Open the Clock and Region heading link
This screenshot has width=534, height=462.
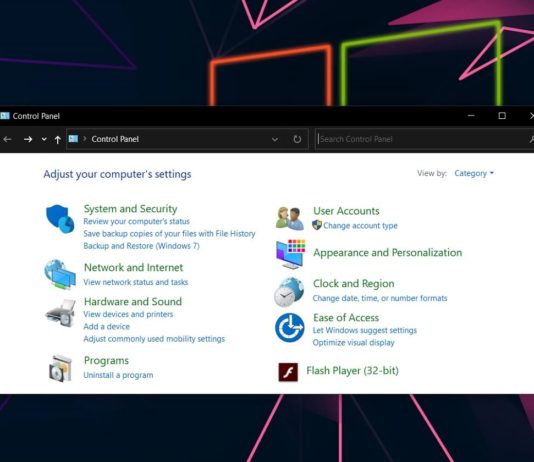(354, 283)
